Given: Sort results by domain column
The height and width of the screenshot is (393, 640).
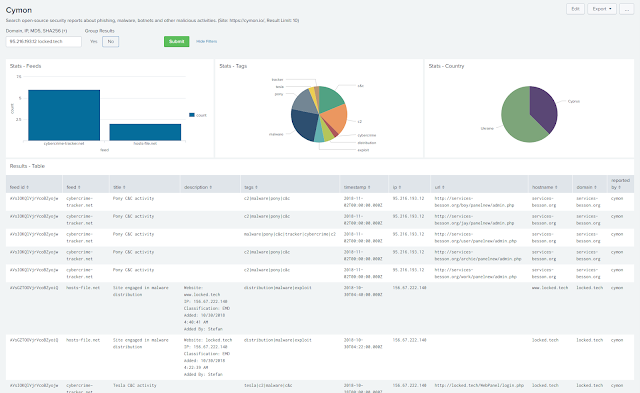Looking at the screenshot, I should 588,187.
